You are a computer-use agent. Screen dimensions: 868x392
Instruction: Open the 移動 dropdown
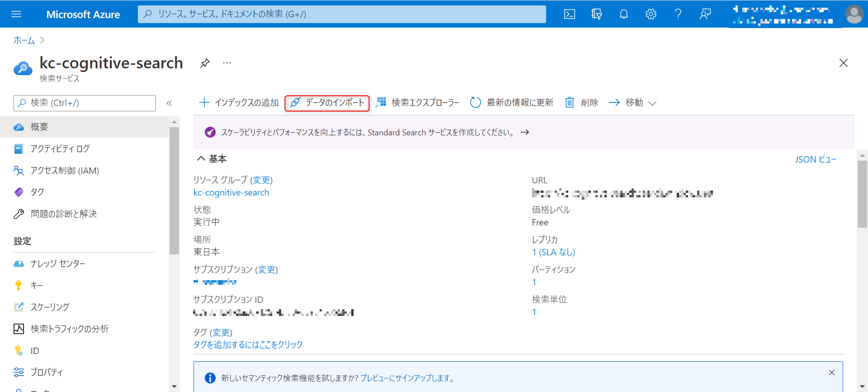click(632, 103)
